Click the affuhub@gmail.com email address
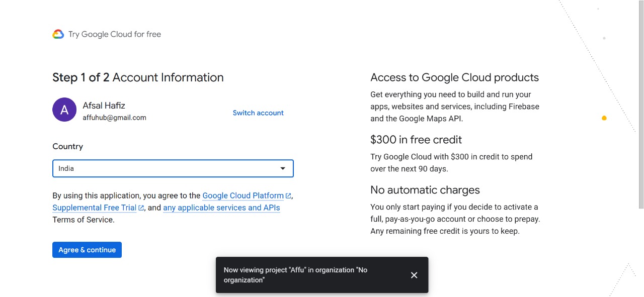Screen dimensions: 644x297 [114, 118]
